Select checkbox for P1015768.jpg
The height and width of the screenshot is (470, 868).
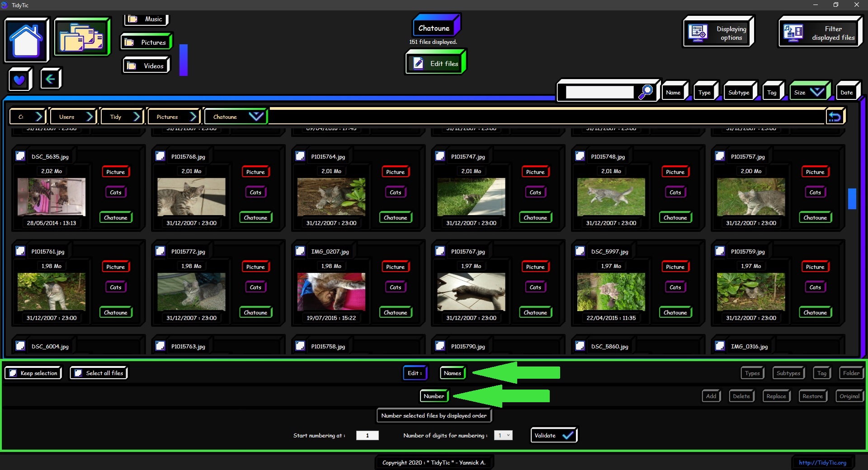(x=160, y=156)
